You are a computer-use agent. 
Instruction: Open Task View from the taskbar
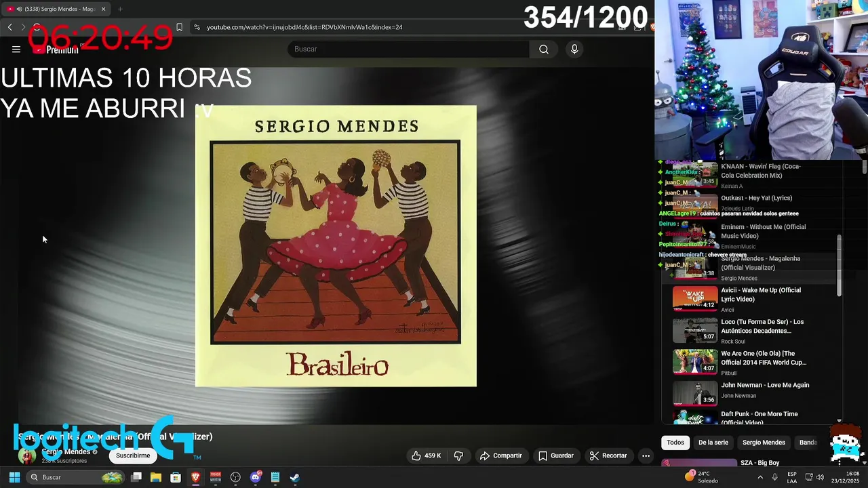pos(136,477)
